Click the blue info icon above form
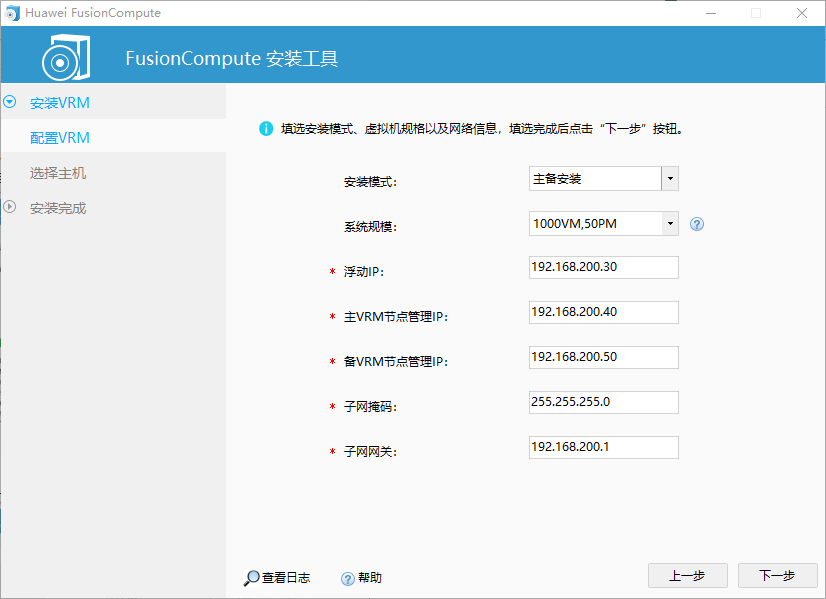The height and width of the screenshot is (599, 826). pyautogui.click(x=266, y=129)
